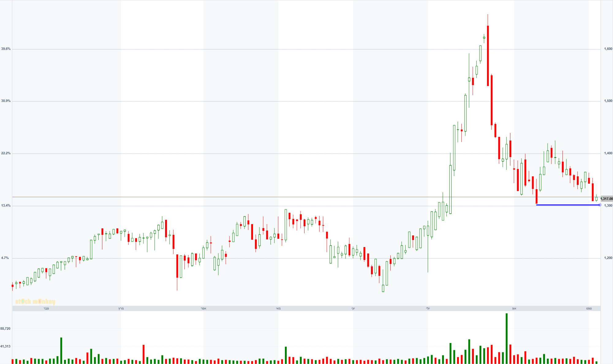Click the 1,600 price axis label
This screenshot has height=364, width=613.
point(608,49)
